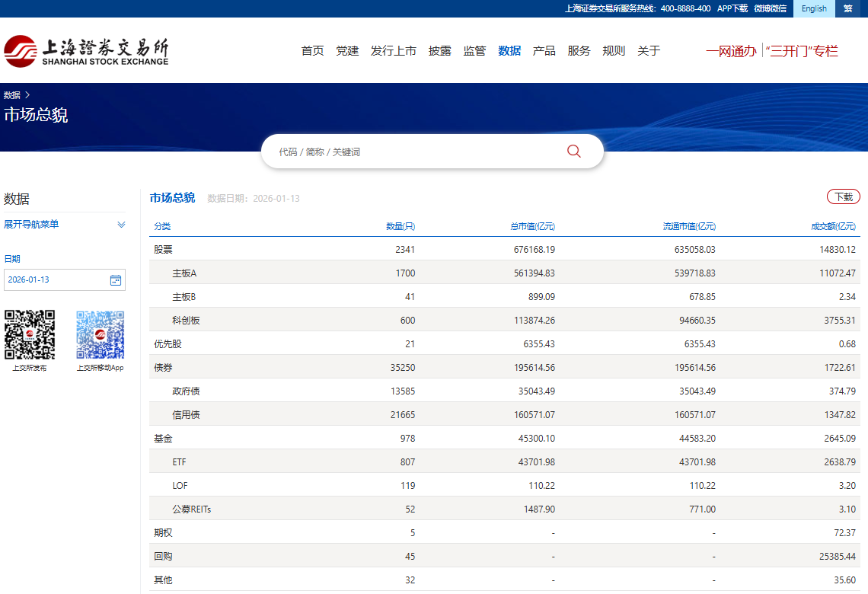Image resolution: width=868 pixels, height=594 pixels.
Task: Click the 一网通办 link
Action: [731, 51]
